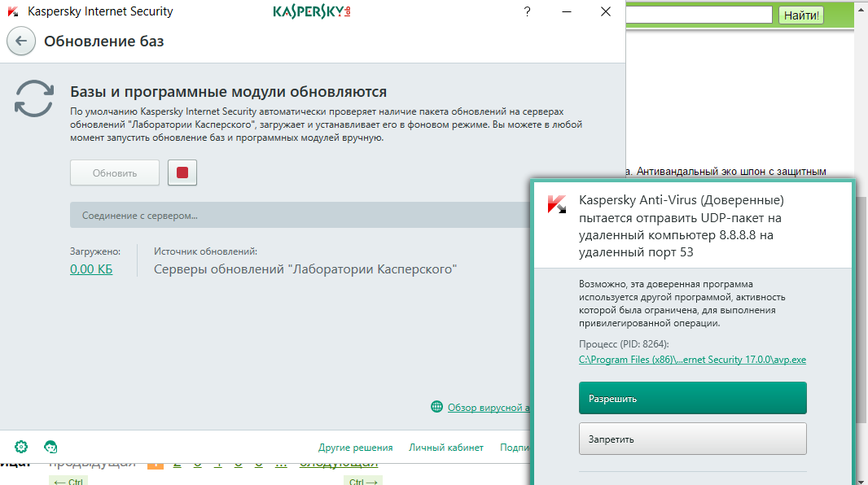Open support agent icon at bottom
Viewport: 868px width, 485px height.
[x=50, y=447]
